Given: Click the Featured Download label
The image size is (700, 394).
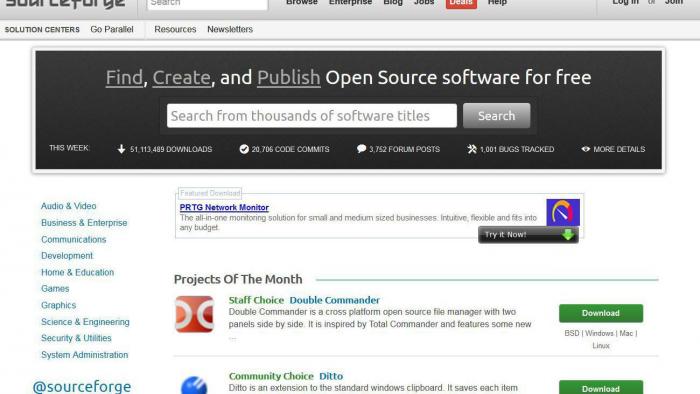Looking at the screenshot, I should (210, 193).
